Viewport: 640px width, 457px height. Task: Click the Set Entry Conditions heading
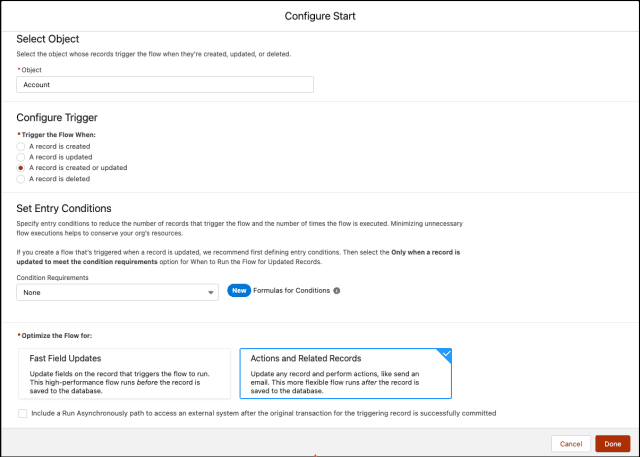click(64, 209)
